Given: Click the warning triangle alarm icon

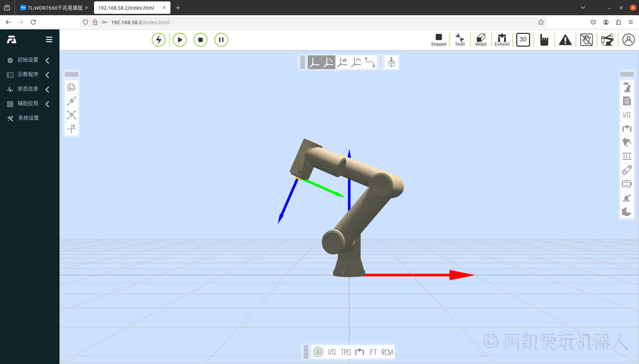Looking at the screenshot, I should (565, 40).
